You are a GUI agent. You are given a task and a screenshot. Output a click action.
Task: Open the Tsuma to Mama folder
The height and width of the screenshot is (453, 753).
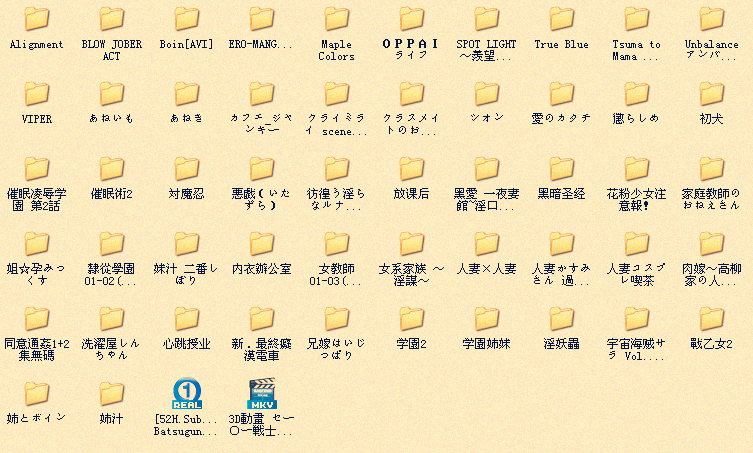coord(637,20)
